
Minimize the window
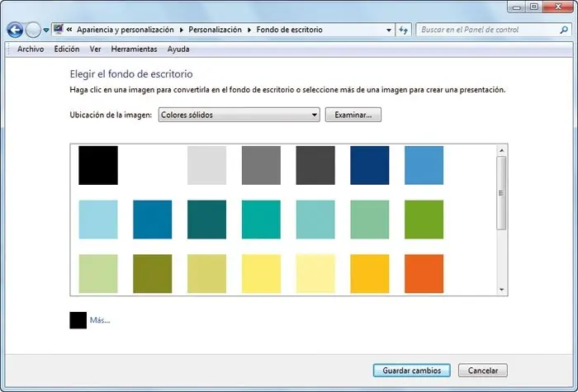point(517,7)
